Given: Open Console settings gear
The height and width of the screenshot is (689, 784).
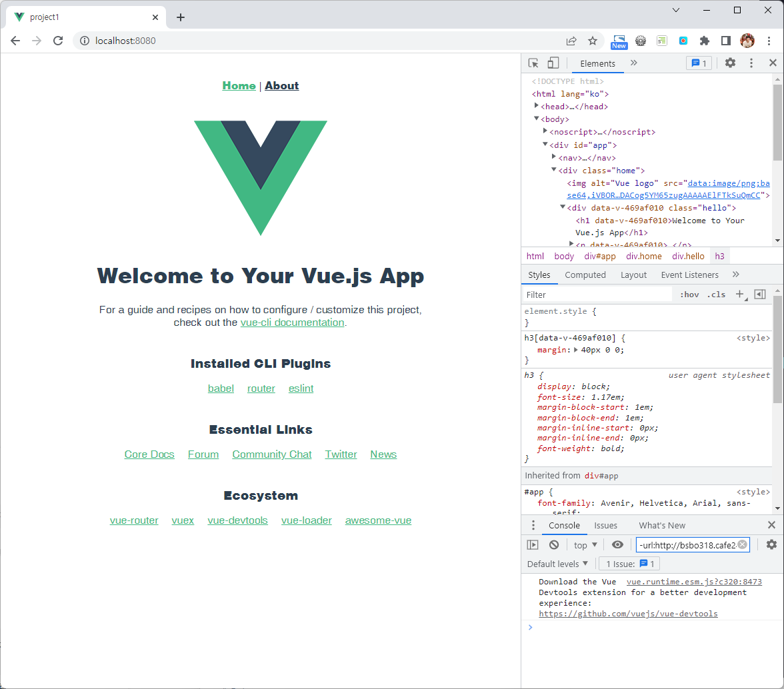Looking at the screenshot, I should coord(771,544).
